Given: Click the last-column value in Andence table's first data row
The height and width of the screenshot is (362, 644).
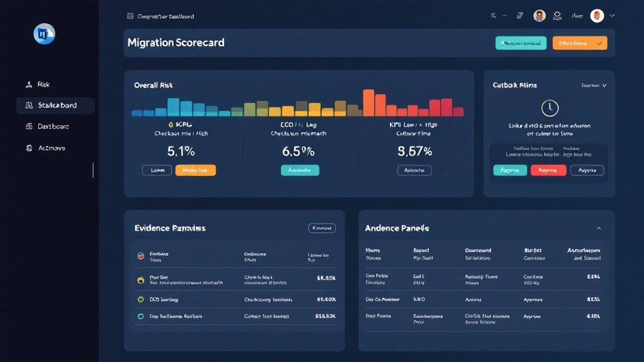Looking at the screenshot, I should [594, 277].
